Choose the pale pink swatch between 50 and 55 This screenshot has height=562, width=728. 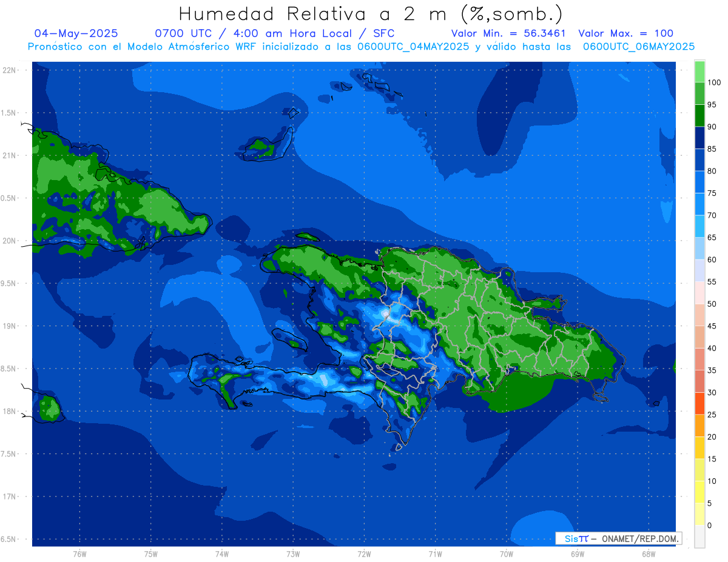699,293
